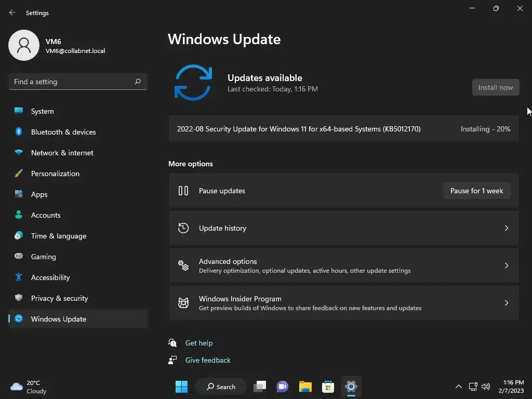Image resolution: width=532 pixels, height=399 pixels.
Task: Open the Windows Start menu
Action: 181,387
